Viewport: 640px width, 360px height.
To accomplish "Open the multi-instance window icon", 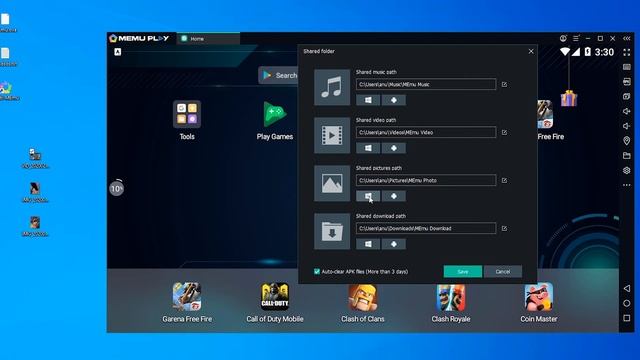I will point(627,96).
